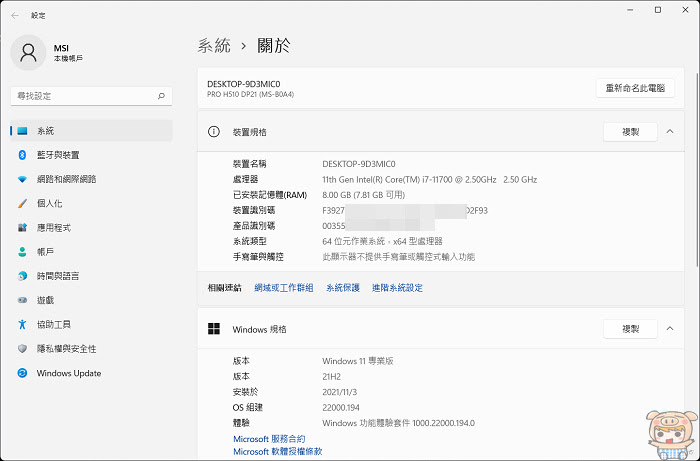The image size is (700, 461).
Task: Select 個人化 label in sidebar
Action: [x=50, y=204]
